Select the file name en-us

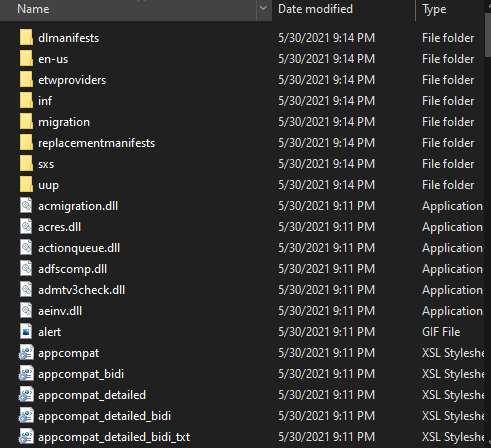[x=53, y=59]
